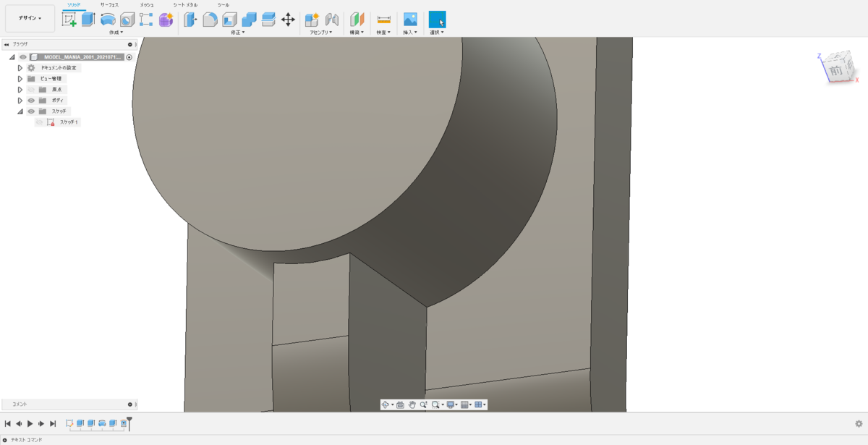Collapse the ブラウザ panel with double arrows

7,44
